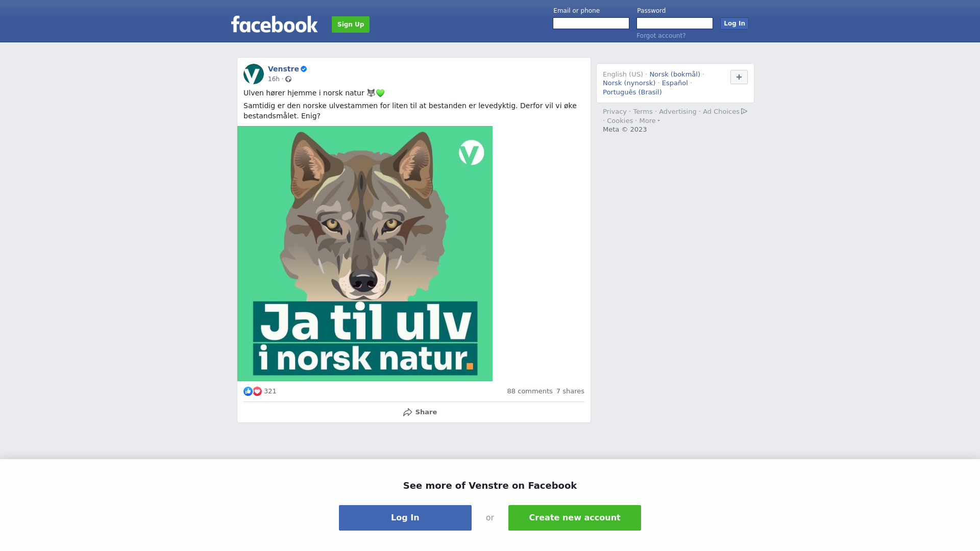The image size is (980, 551).
Task: Click the Ad Choices triangle icon
Action: [x=744, y=111]
